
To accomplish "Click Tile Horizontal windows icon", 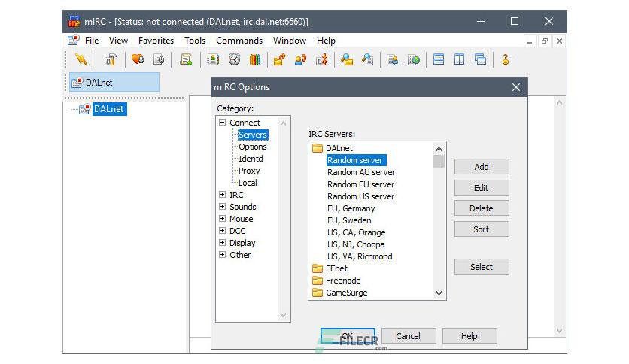I will pyautogui.click(x=439, y=59).
